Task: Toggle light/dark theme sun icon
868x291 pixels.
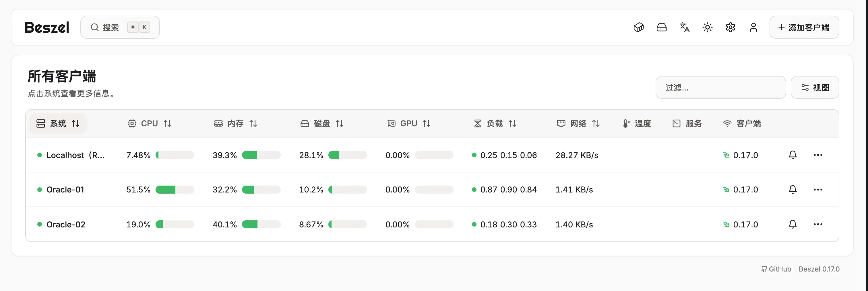Action: click(707, 27)
